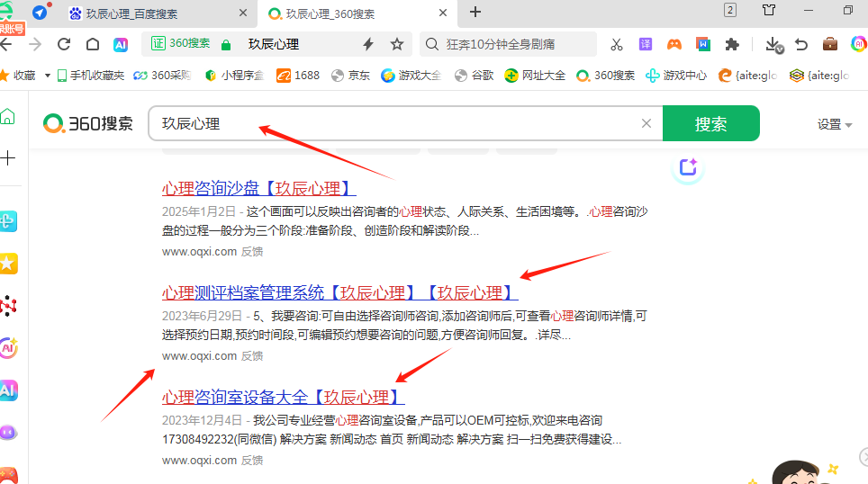Reload the current page

click(64, 44)
